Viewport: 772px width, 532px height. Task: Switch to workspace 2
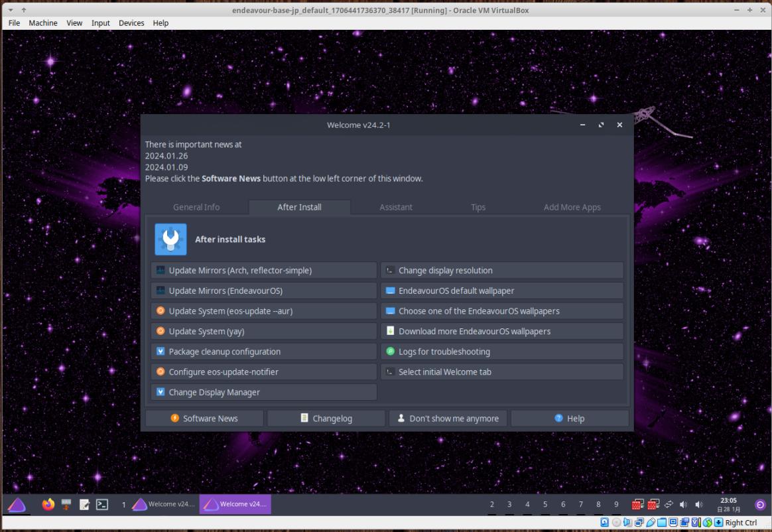(492, 504)
